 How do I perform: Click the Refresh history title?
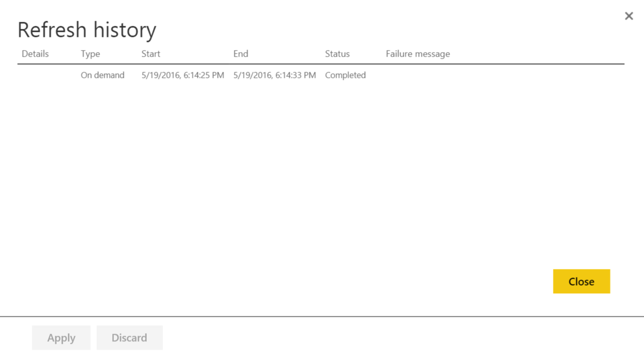click(87, 29)
